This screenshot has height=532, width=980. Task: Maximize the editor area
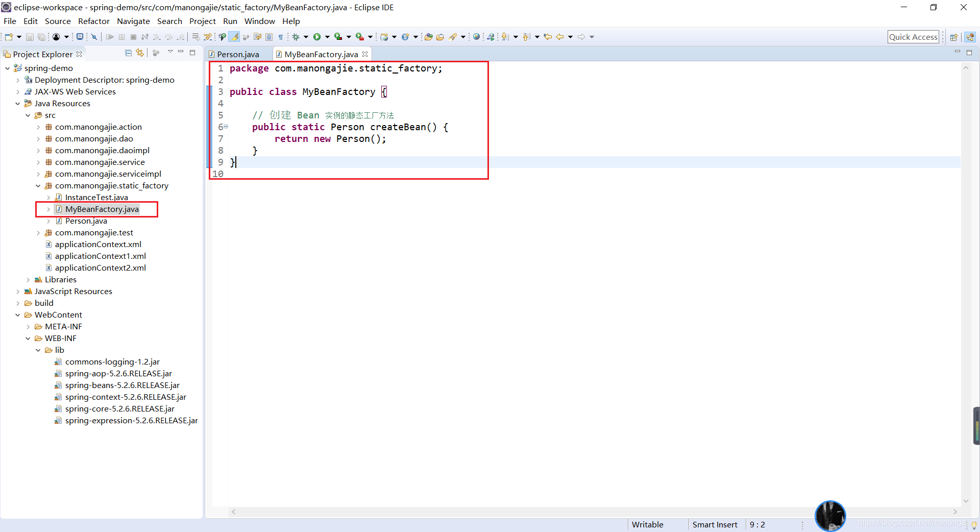click(969, 53)
